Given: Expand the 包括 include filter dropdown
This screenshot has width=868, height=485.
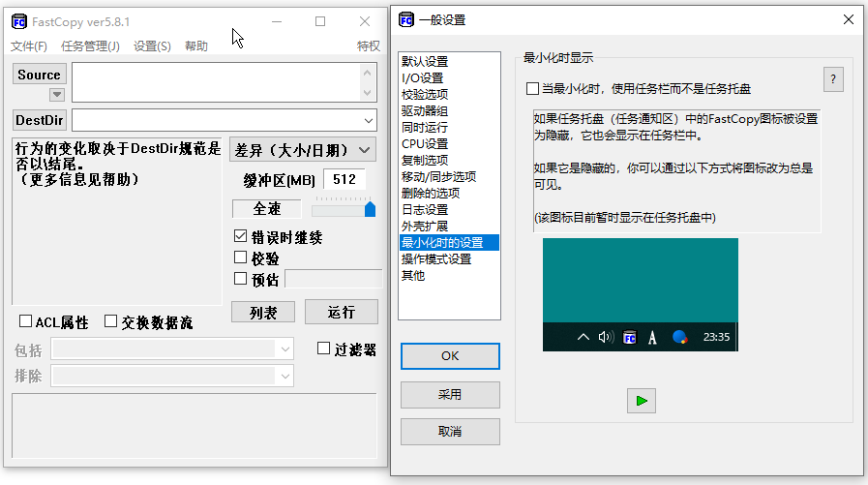Looking at the screenshot, I should point(285,349).
